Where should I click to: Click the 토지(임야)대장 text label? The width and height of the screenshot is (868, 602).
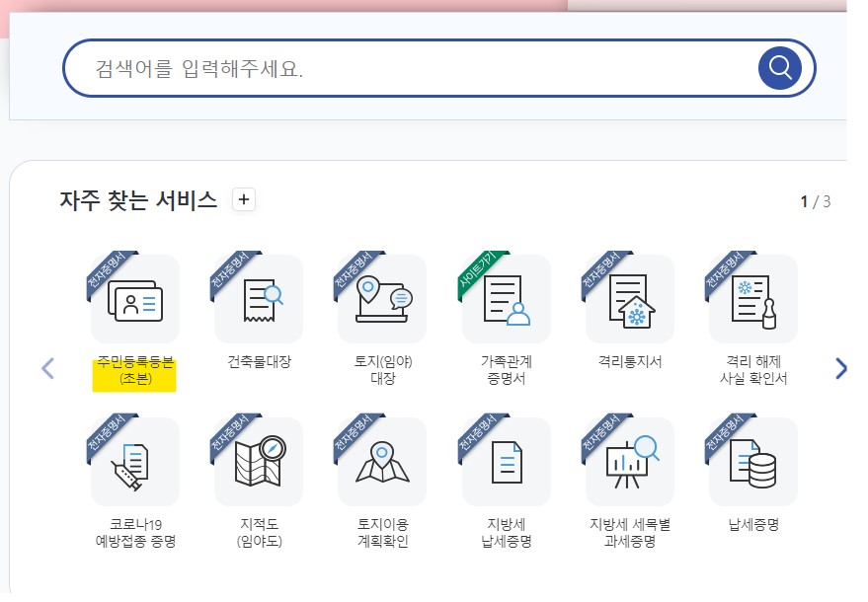[382, 370]
